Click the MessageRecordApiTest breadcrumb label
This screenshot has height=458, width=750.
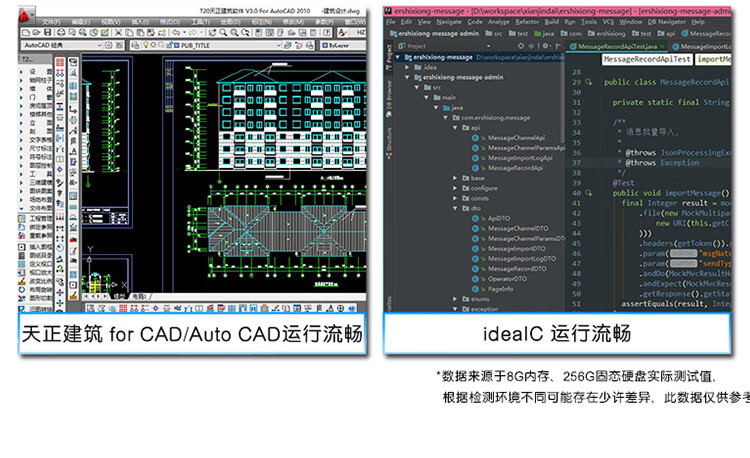click(647, 60)
